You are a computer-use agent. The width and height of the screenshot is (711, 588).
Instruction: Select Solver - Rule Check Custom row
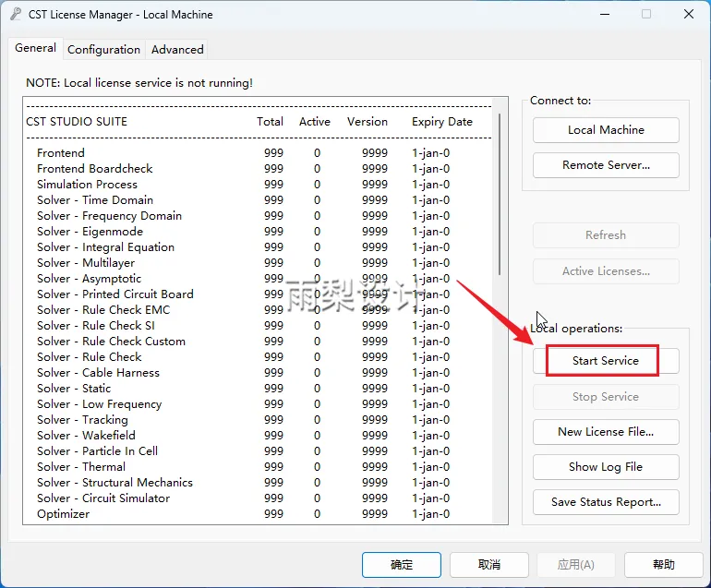(243, 342)
